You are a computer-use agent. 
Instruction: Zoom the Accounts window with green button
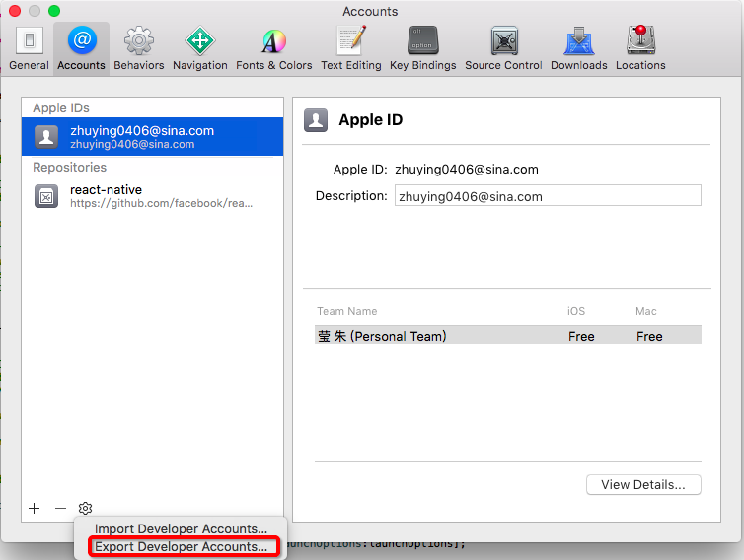click(54, 11)
